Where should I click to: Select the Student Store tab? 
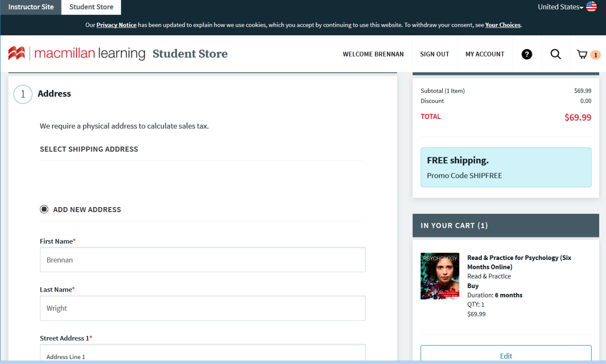click(x=91, y=7)
